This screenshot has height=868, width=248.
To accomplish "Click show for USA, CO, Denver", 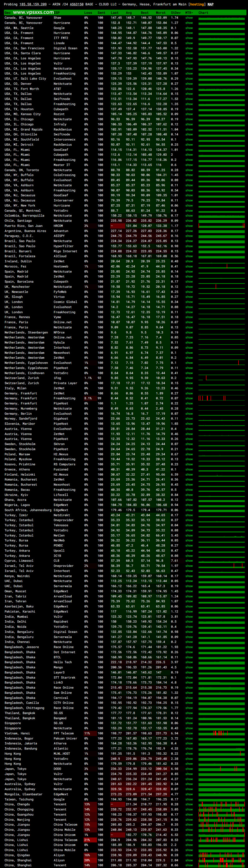I will pyautogui.click(x=189, y=84).
